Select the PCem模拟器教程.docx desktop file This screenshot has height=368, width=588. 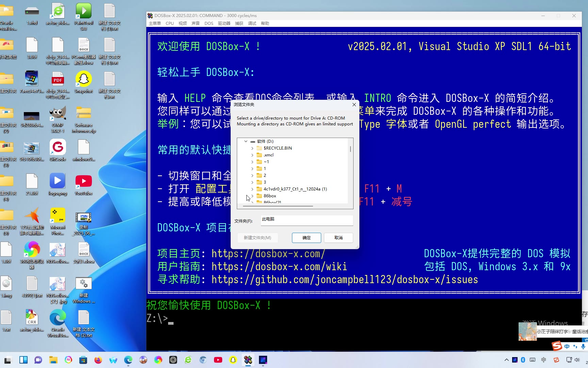pos(83,51)
